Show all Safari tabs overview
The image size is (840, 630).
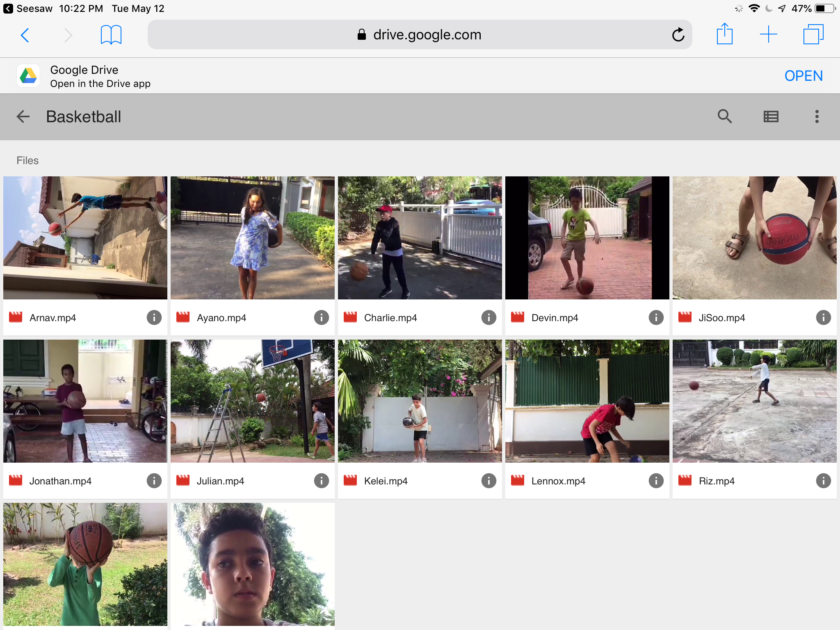click(x=813, y=34)
